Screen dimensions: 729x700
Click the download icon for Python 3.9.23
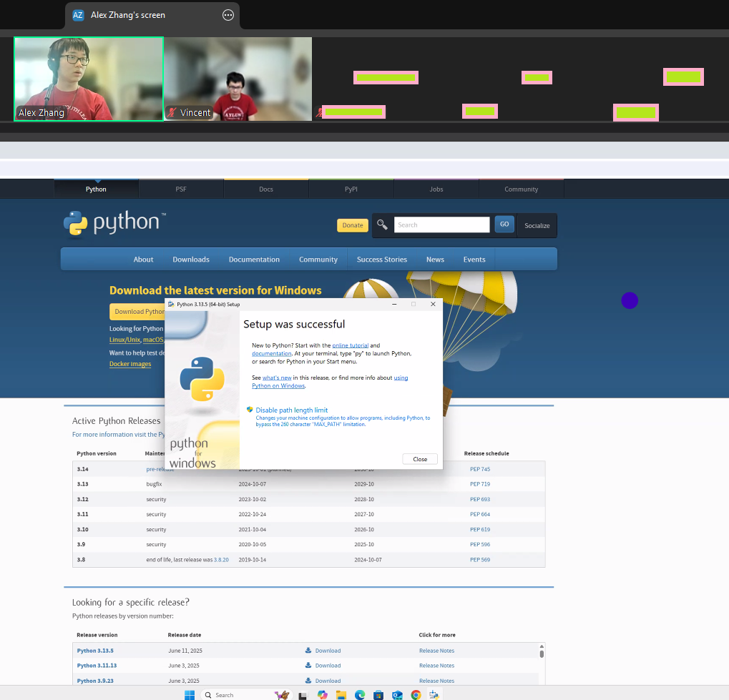308,681
